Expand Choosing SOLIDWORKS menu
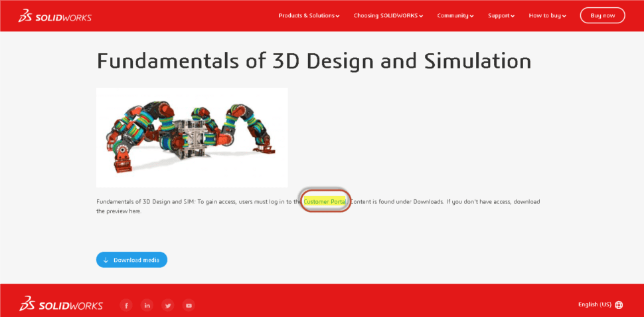 coord(388,16)
